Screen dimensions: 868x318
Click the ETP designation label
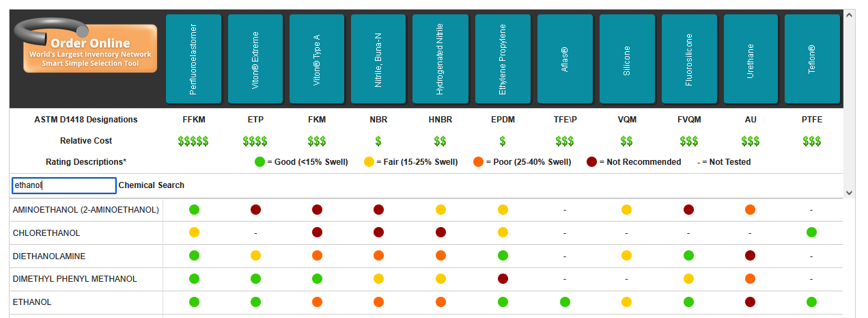tap(255, 120)
